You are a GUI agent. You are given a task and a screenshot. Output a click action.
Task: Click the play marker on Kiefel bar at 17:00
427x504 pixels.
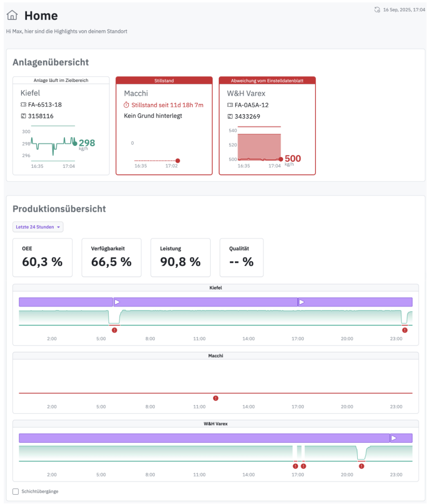pos(302,302)
